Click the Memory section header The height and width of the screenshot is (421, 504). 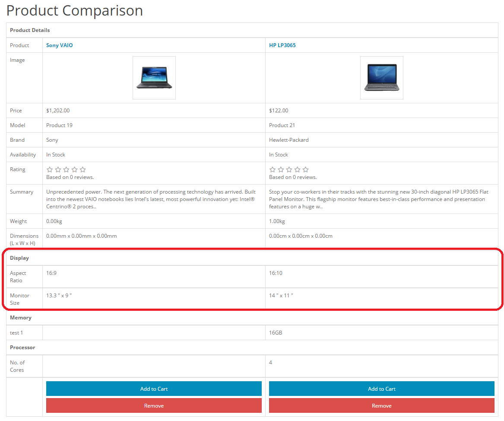pyautogui.click(x=21, y=318)
